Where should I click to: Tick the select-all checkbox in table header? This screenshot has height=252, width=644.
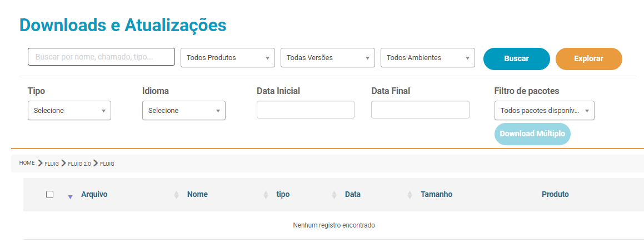point(49,194)
